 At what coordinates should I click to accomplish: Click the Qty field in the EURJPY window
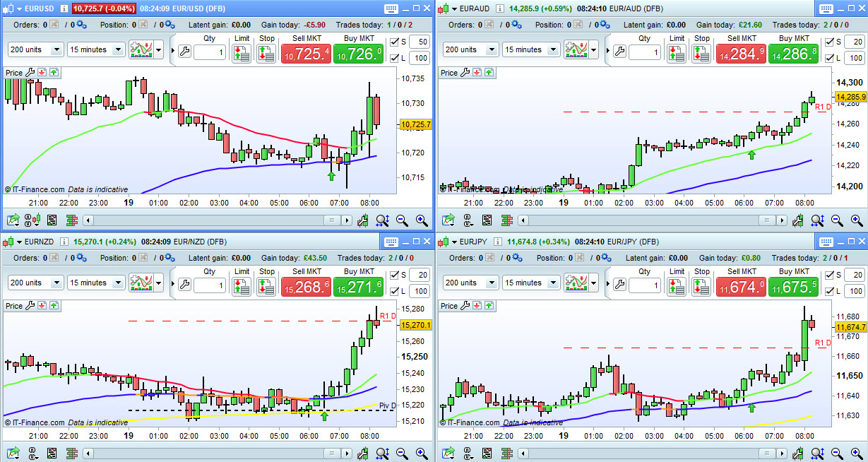[x=645, y=285]
